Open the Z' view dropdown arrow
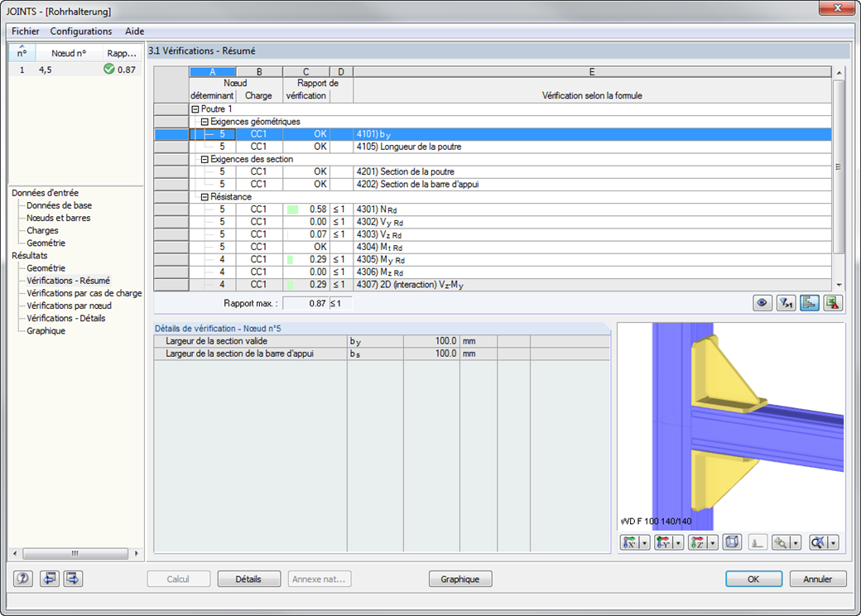 pyautogui.click(x=713, y=543)
